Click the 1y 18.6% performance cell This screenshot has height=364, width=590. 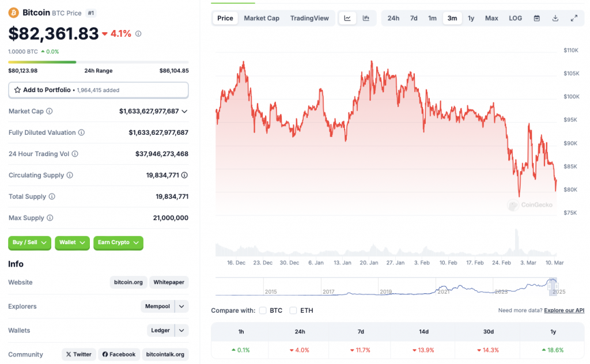(x=553, y=350)
